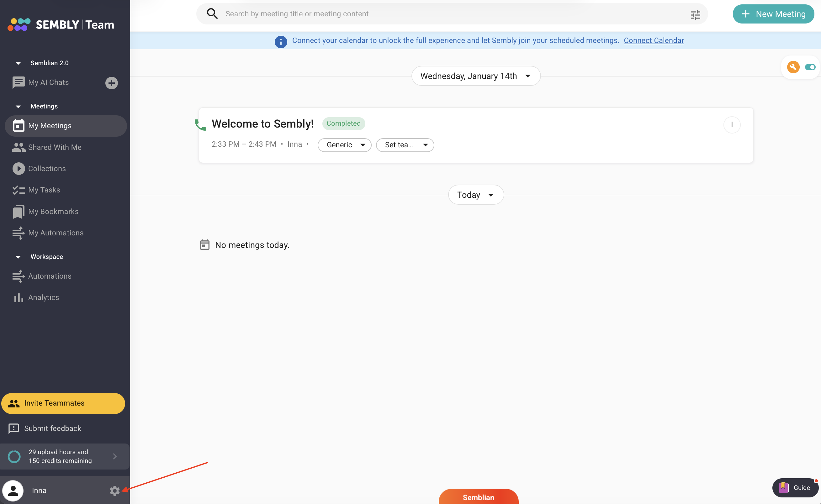Open the wrench tools popup at top right
Image resolution: width=821 pixels, height=504 pixels.
tap(793, 67)
